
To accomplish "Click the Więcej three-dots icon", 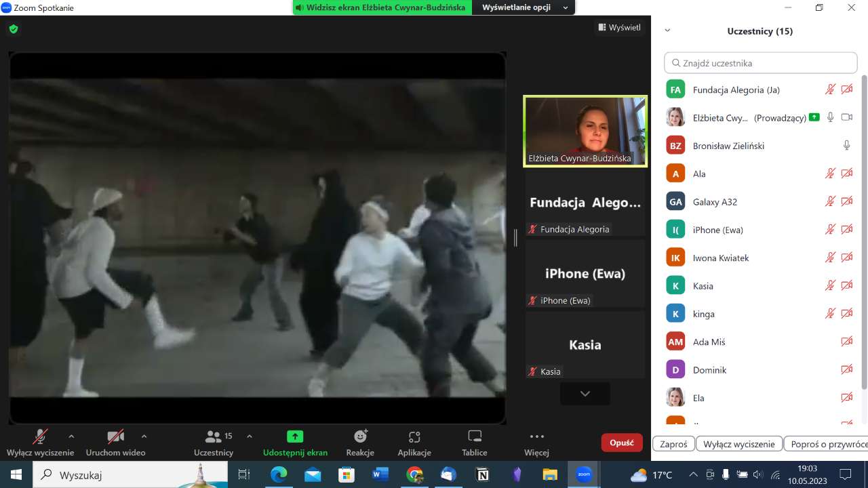I will [536, 437].
